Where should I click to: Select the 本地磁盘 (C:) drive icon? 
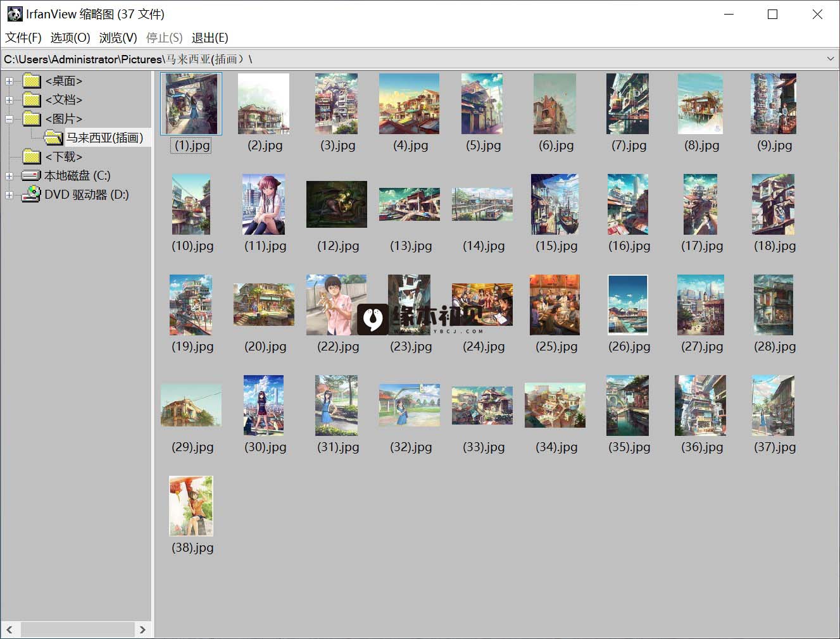31,175
